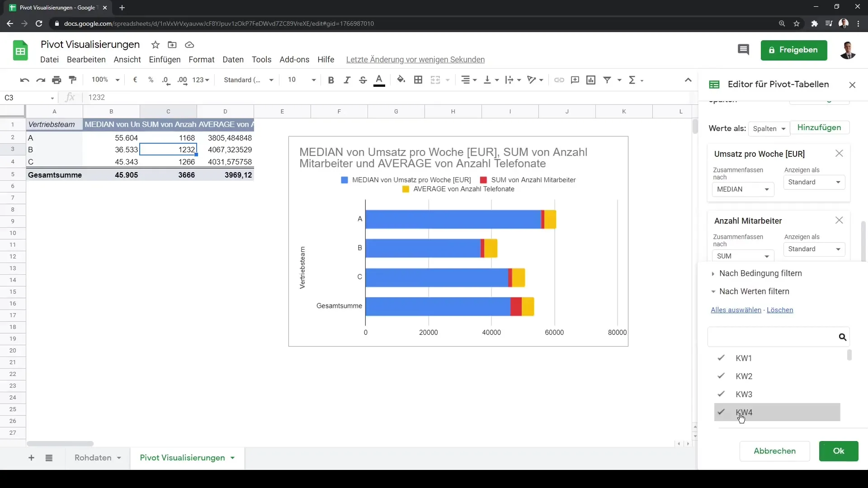Open the Format menu

tap(201, 60)
